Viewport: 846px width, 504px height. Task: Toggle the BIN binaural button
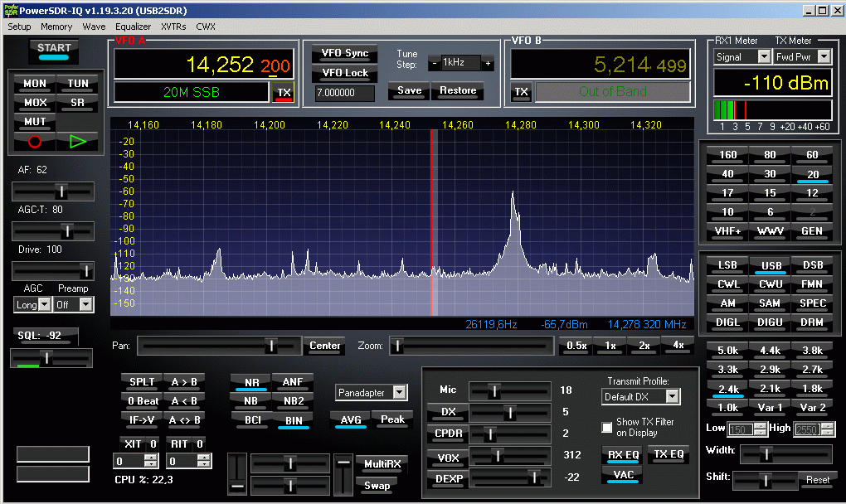click(x=293, y=421)
